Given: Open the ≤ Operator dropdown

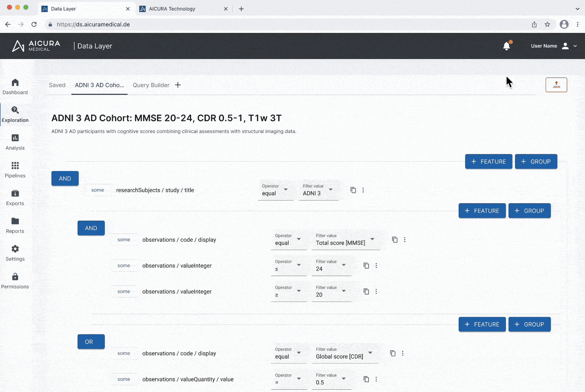Looking at the screenshot, I should [289, 266].
